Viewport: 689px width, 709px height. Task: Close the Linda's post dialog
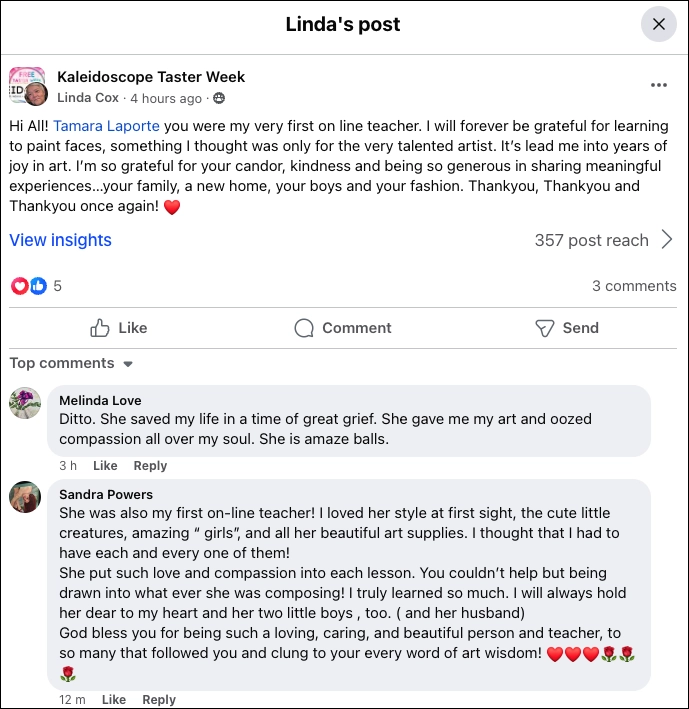pos(658,25)
